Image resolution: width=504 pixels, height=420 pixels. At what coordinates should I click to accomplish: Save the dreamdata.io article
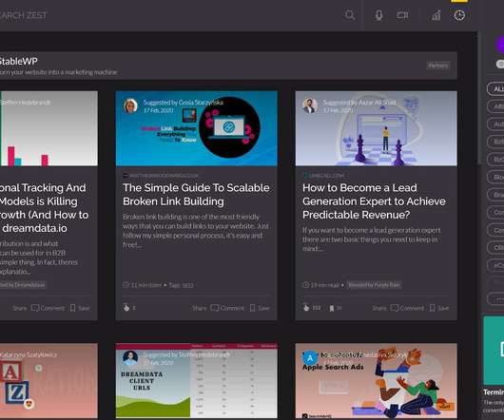click(80, 308)
